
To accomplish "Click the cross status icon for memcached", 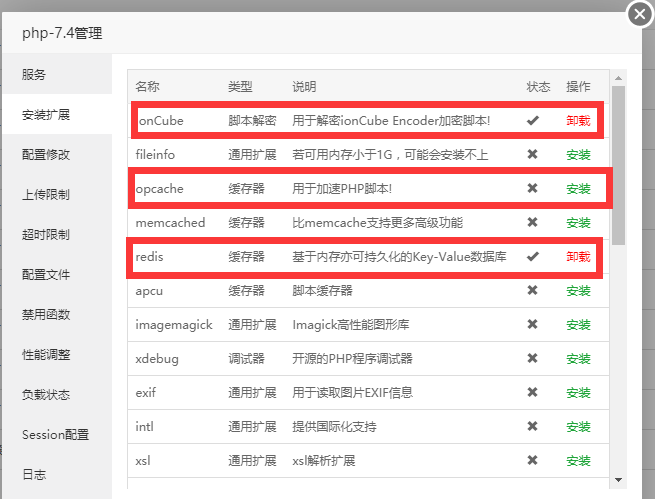I will (x=532, y=222).
